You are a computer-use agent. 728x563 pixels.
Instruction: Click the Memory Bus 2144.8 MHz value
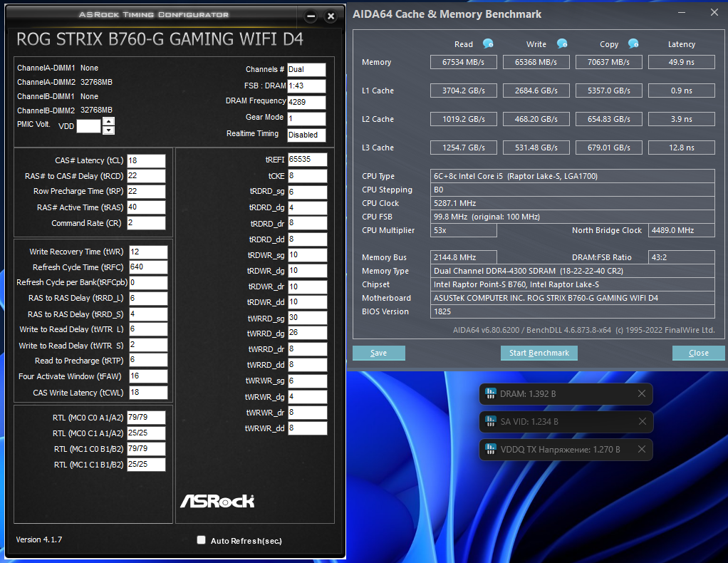point(463,257)
